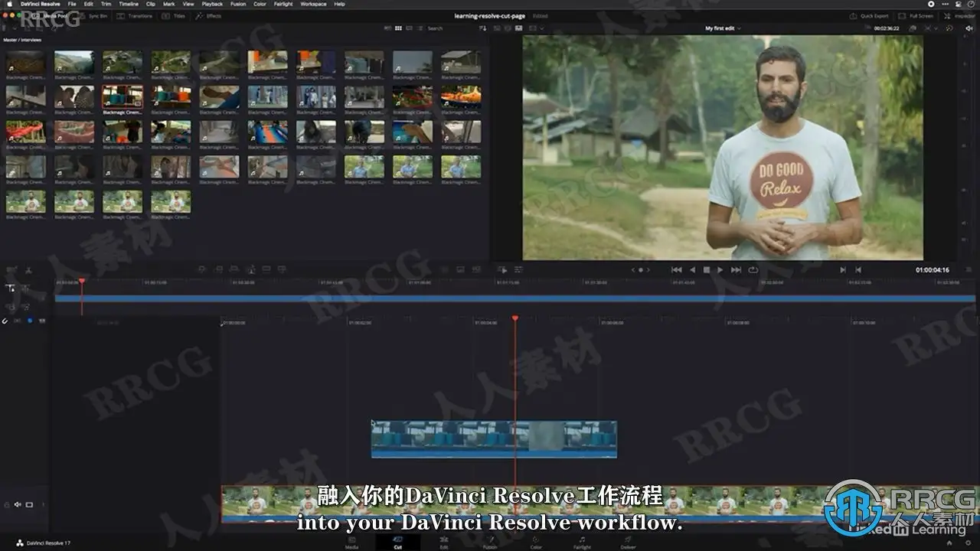
Task: Open the Media Pool panel
Action: click(48, 16)
